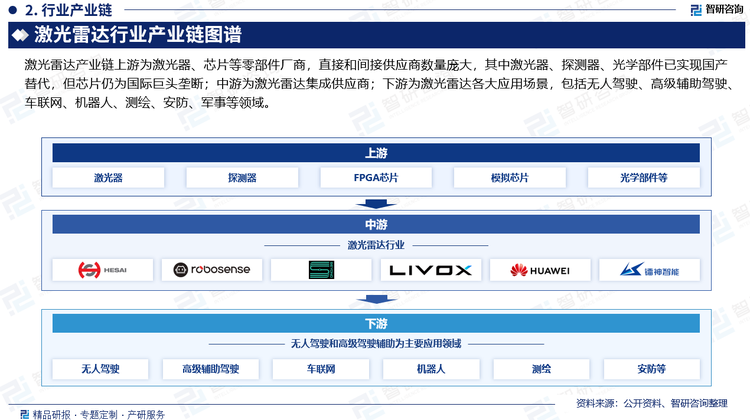Viewport: 750px width, 420px height.
Task: Click the LIVOX logo box
Action: pos(430,270)
